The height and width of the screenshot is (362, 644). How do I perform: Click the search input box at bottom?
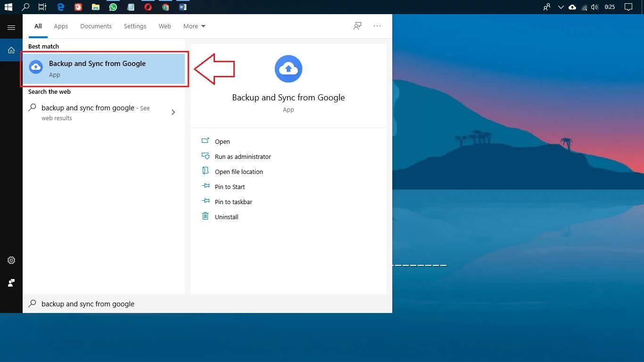tap(207, 304)
